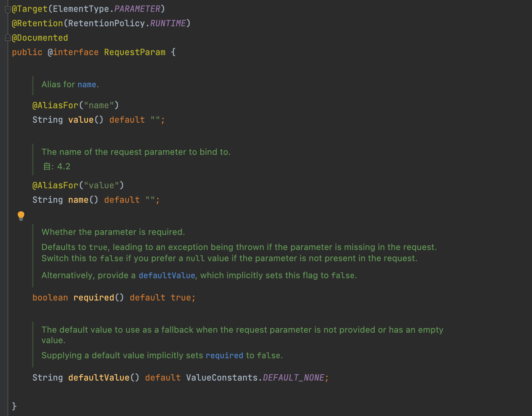
Task: Follow the 'required' link in documentation
Action: [x=224, y=356]
